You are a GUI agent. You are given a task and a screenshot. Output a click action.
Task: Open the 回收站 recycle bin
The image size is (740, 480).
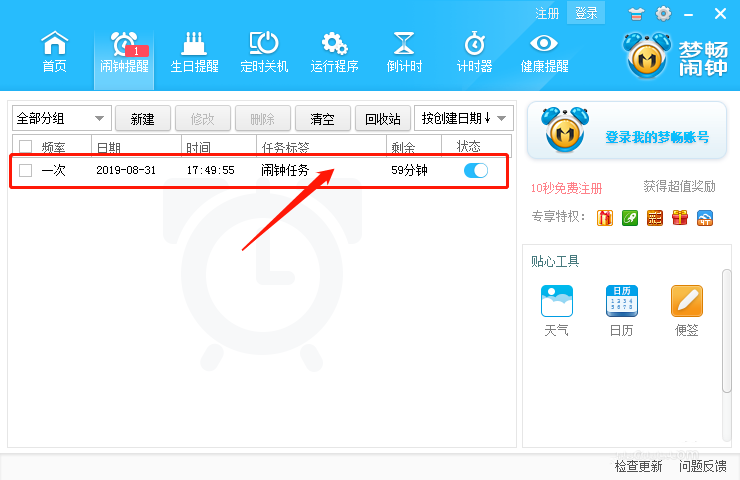point(382,118)
